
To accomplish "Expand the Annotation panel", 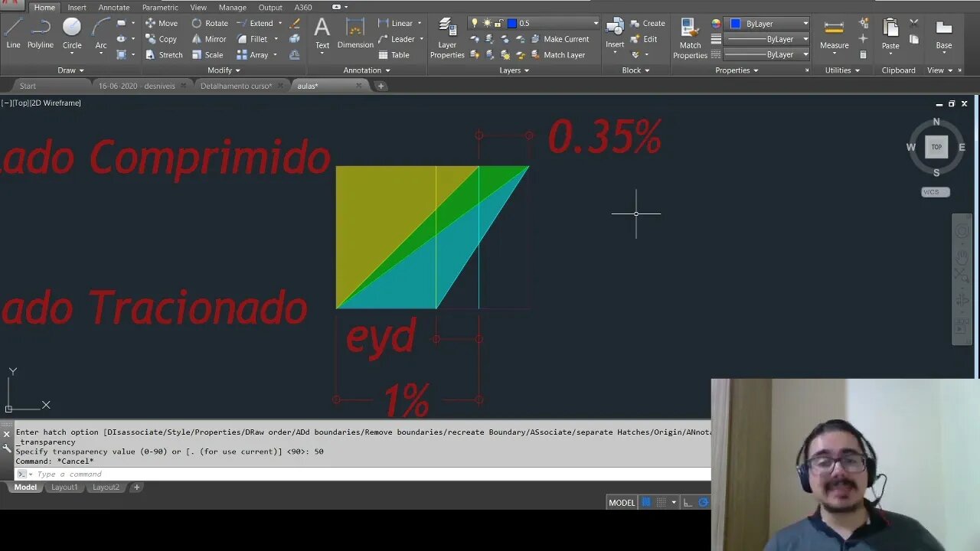I will click(x=367, y=70).
